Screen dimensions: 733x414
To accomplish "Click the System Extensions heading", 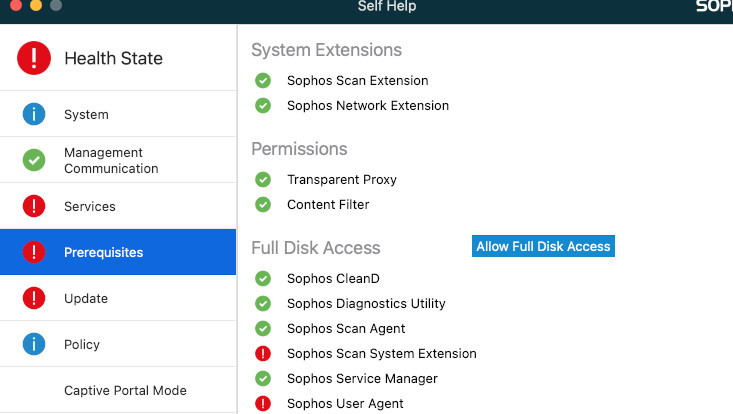I will [326, 50].
